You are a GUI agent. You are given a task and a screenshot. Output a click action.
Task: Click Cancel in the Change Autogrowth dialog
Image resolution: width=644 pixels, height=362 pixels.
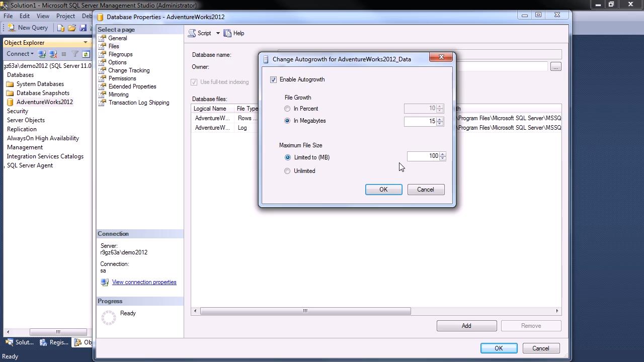425,190
